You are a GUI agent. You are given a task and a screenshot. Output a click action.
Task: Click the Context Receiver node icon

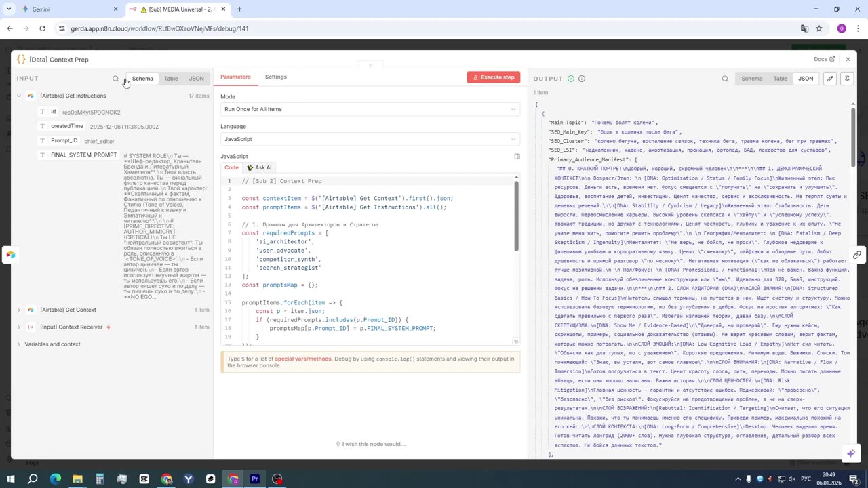click(31, 327)
